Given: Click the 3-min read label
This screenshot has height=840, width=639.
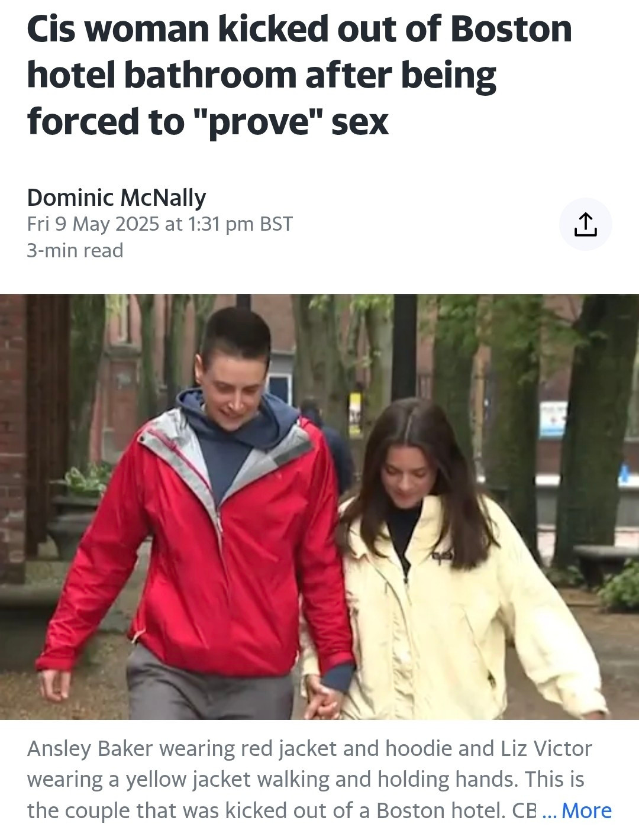Looking at the screenshot, I should click(75, 251).
